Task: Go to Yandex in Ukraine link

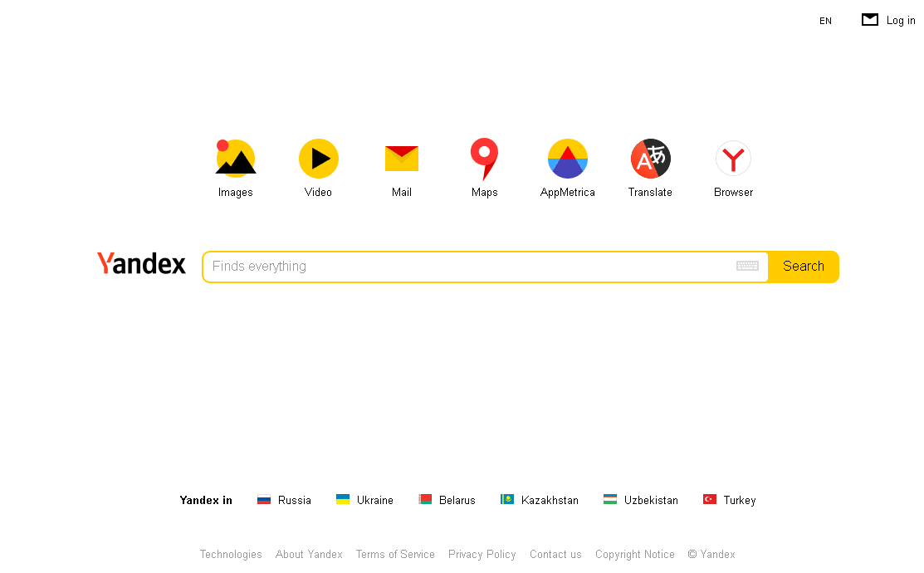Action: coord(374,500)
